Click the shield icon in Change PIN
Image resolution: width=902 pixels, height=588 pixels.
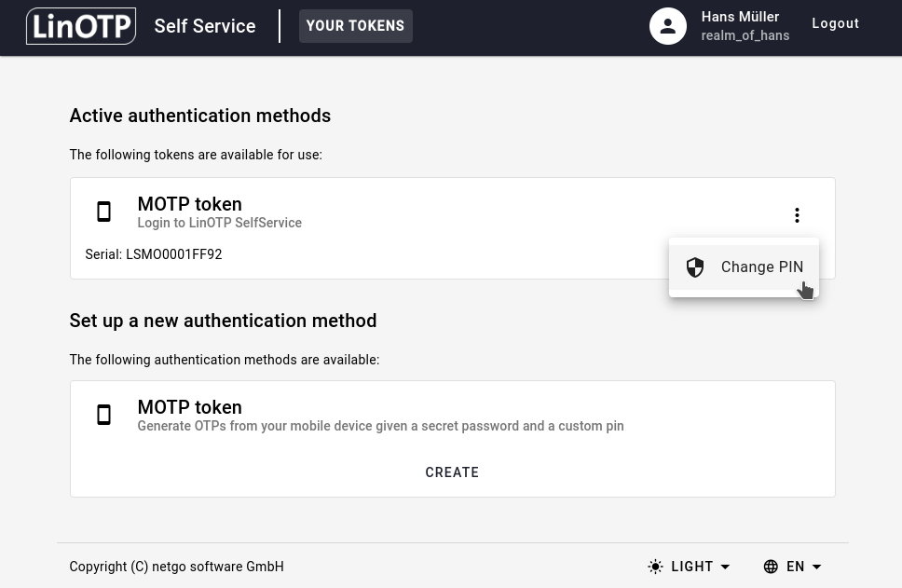695,267
